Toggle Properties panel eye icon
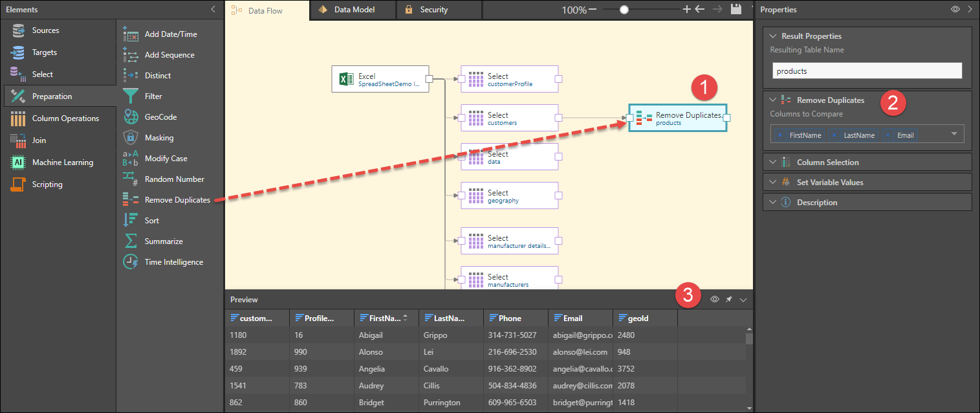This screenshot has height=413, width=980. [955, 10]
